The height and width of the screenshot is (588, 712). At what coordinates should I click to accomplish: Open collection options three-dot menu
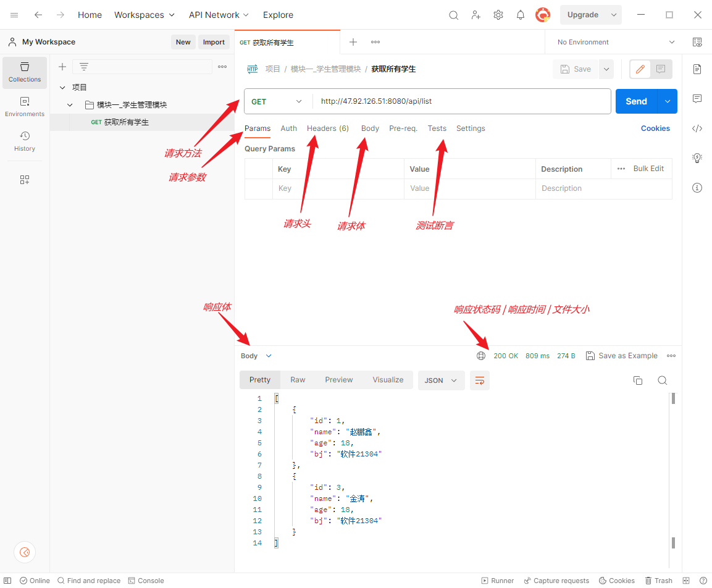(222, 67)
